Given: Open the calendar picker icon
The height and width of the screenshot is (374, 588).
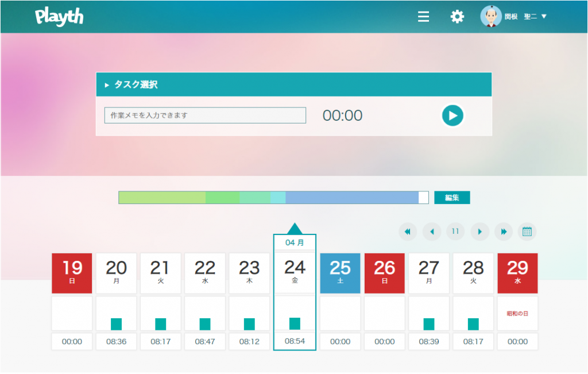Looking at the screenshot, I should pos(527,232).
